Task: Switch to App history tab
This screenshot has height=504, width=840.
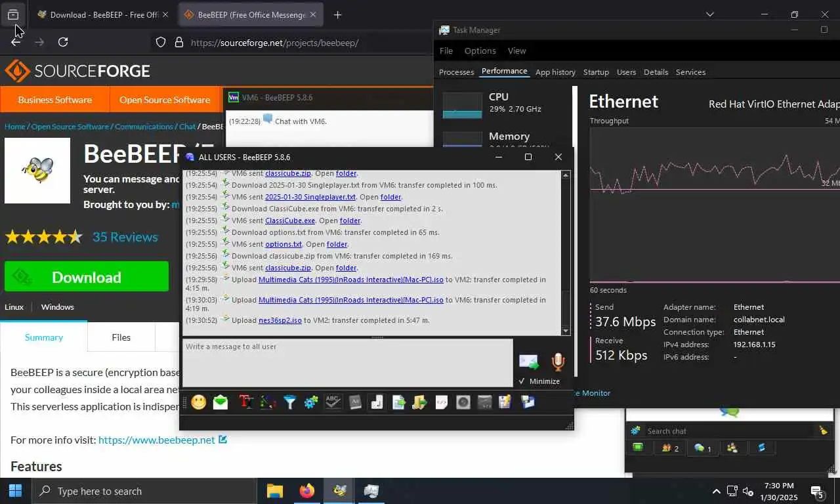Action: [x=555, y=72]
